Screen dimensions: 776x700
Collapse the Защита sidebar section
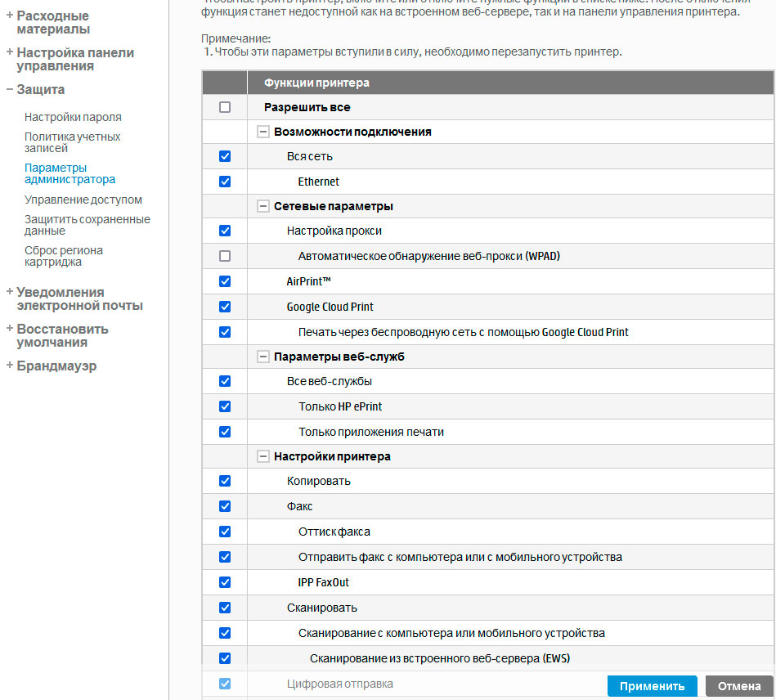point(10,90)
